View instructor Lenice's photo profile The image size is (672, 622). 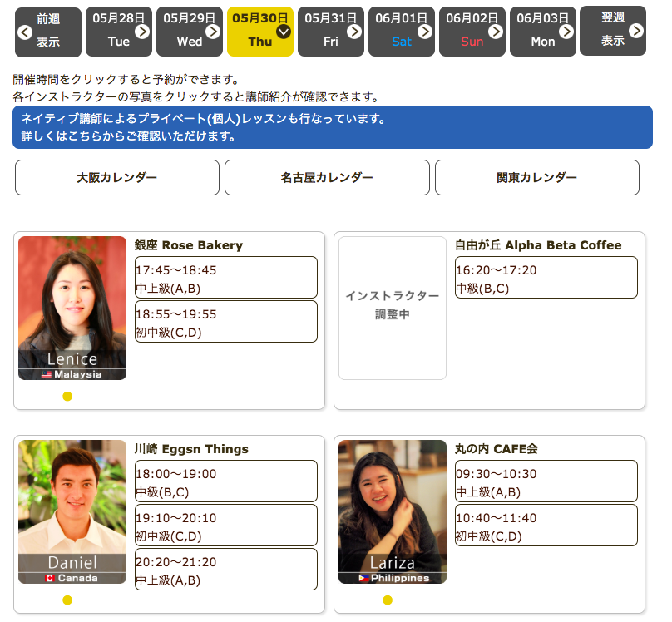pos(72,308)
